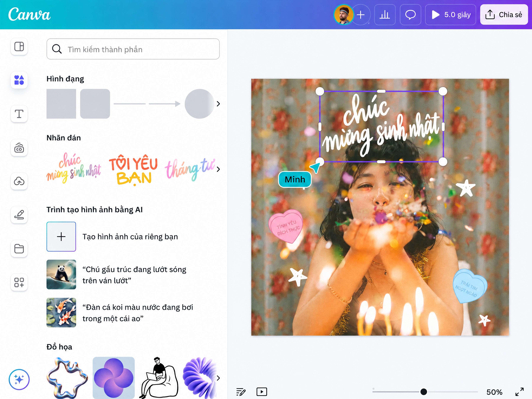532x399 pixels.
Task: Open the Đồ họa section heading
Action: tap(59, 347)
